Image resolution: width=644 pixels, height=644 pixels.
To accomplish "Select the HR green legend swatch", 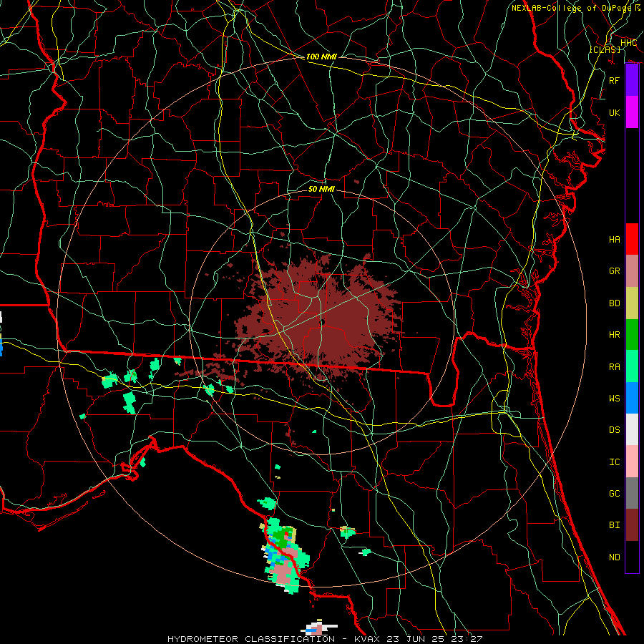I will [632, 334].
